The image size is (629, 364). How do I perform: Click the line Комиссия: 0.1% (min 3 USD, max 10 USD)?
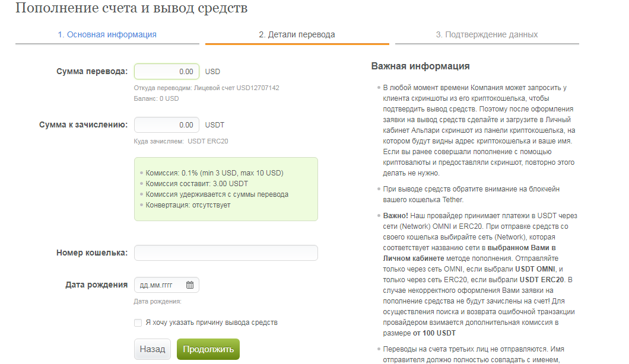[214, 173]
